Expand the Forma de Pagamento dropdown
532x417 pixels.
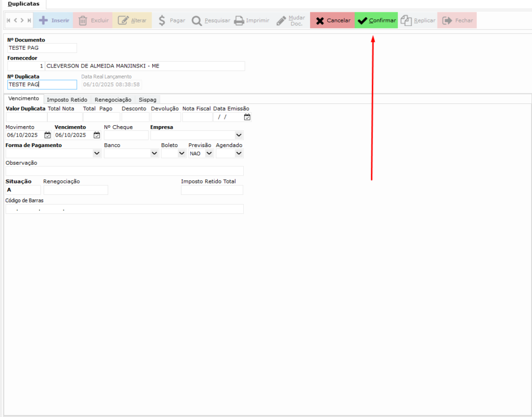pyautogui.click(x=97, y=154)
